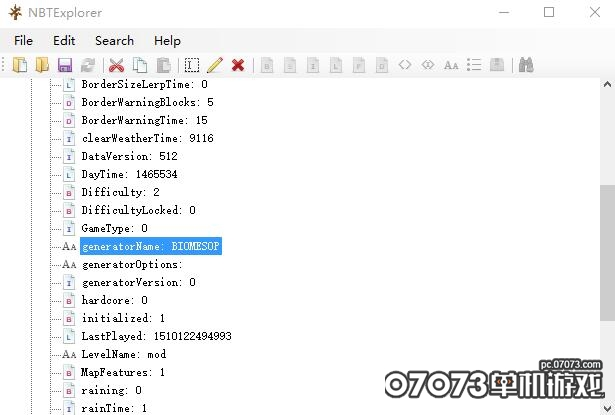615x415 pixels.
Task: Click the Open Folder toolbar icon
Action: pos(42,65)
